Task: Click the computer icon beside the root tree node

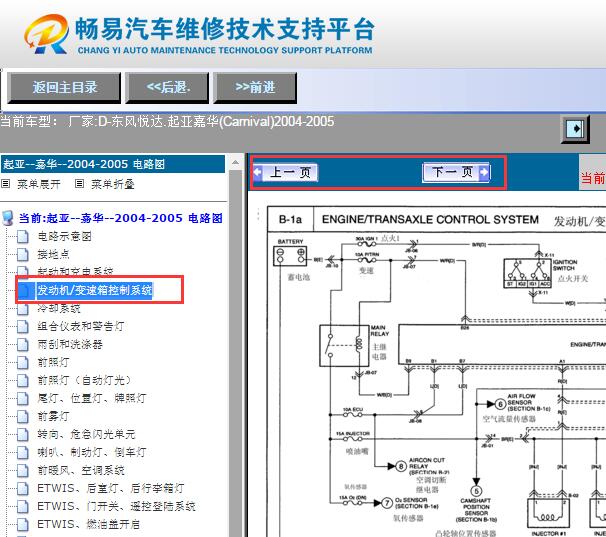Action: (8, 218)
